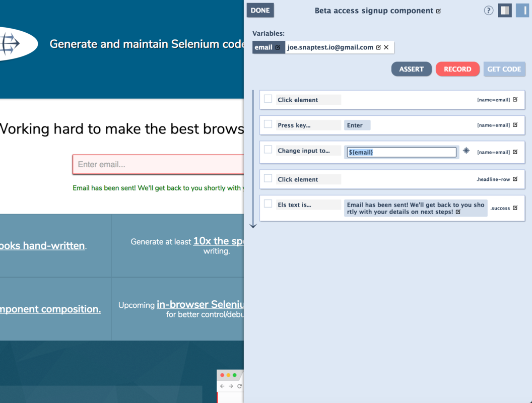
Task: Click the element picker crosshair icon
Action: point(466,151)
